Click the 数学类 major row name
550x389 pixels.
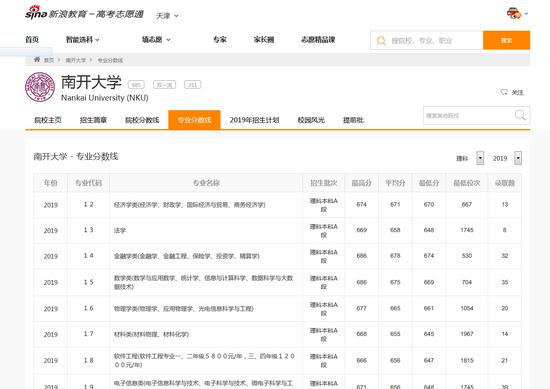203,282
